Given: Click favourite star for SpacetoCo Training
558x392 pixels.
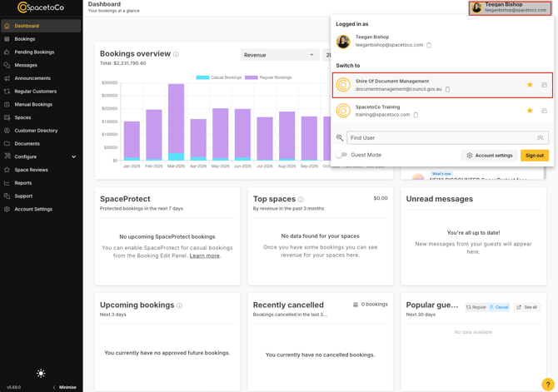Looking at the screenshot, I should click(x=530, y=111).
